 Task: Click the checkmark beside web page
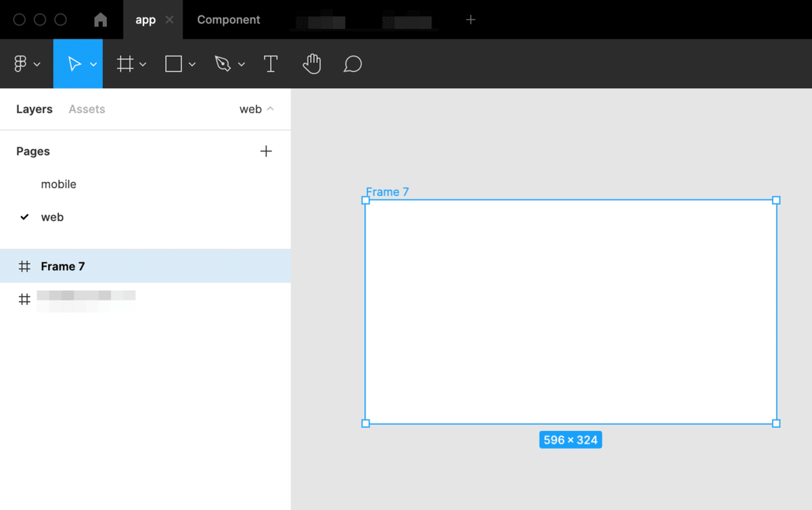[24, 217]
